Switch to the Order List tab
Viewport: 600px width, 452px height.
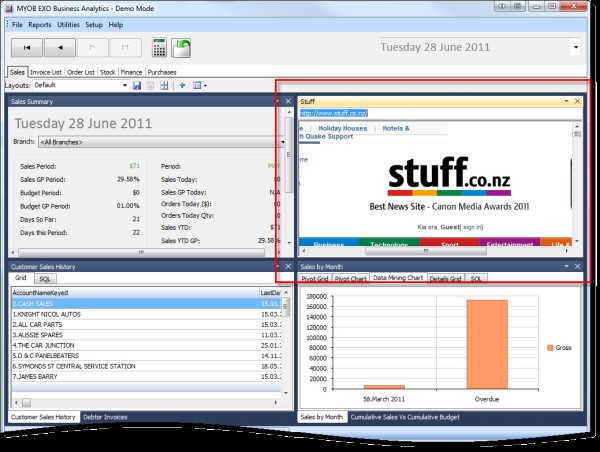[x=81, y=72]
